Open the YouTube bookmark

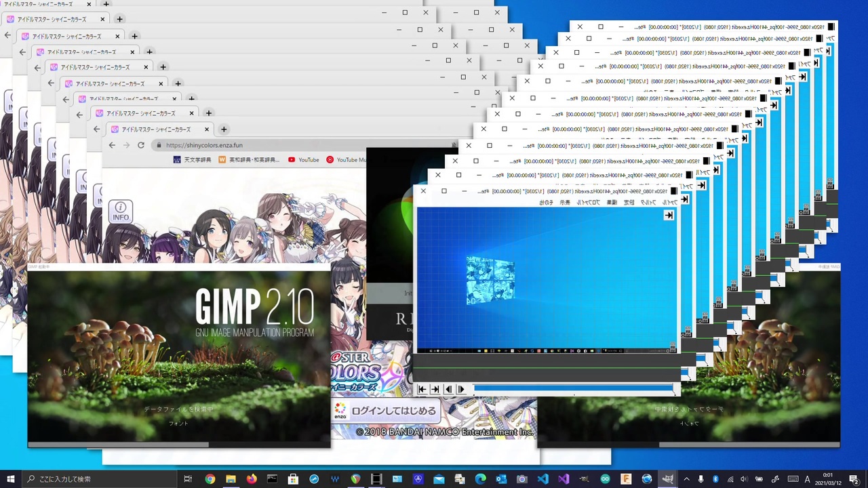pyautogui.click(x=303, y=160)
